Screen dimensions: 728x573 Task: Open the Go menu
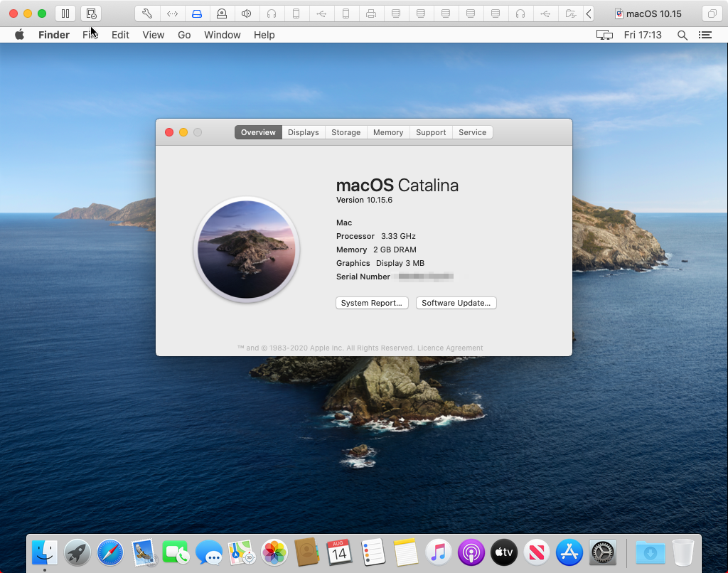(x=183, y=34)
